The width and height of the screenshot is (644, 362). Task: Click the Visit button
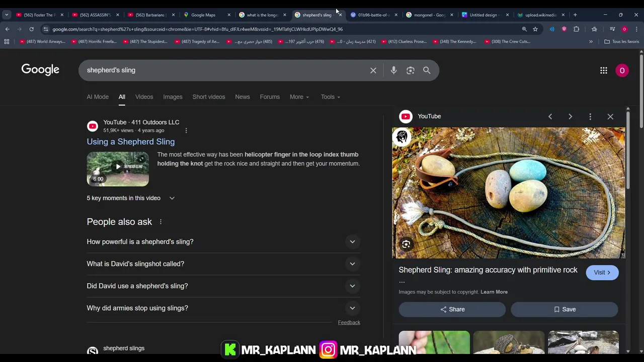(602, 273)
